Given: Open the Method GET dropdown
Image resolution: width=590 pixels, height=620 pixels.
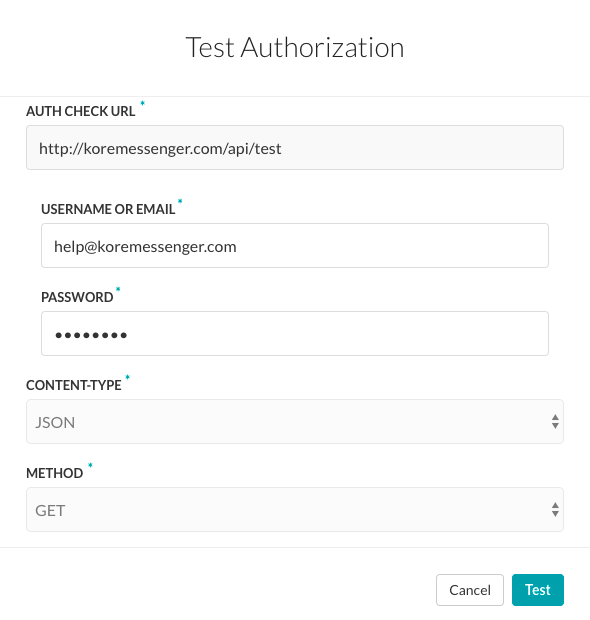Looking at the screenshot, I should [x=295, y=509].
